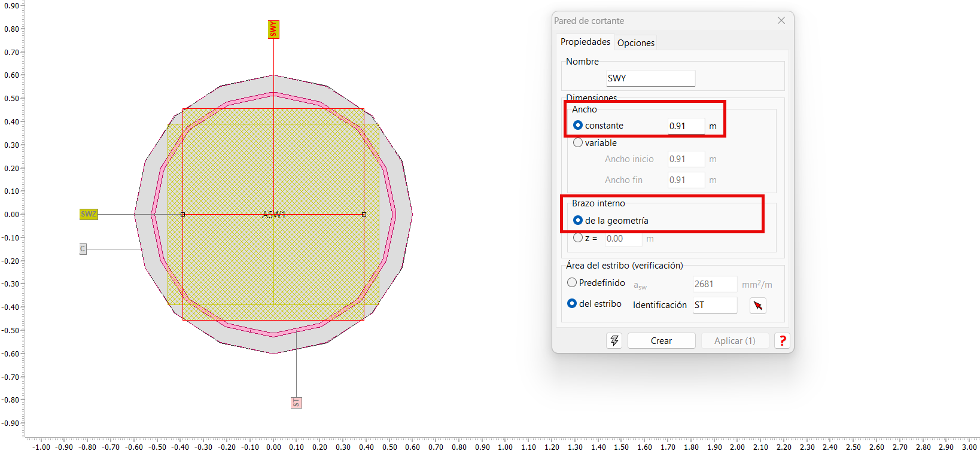Select the 'del estribo' radio button
The width and height of the screenshot is (980, 454).
tap(572, 304)
